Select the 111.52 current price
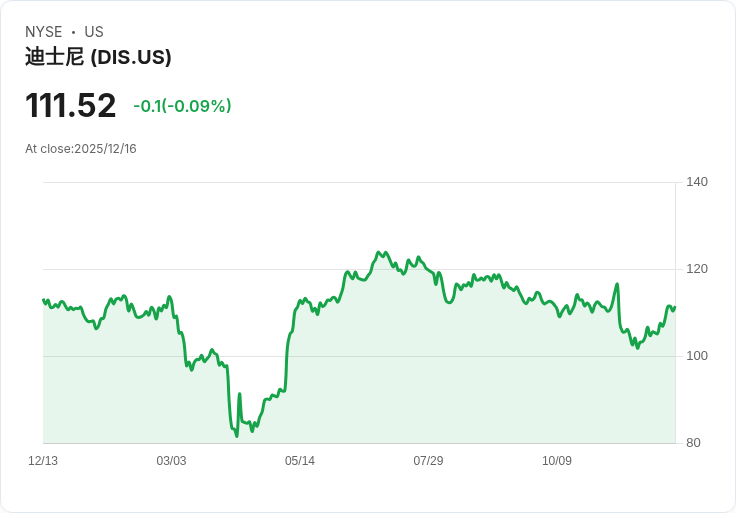The image size is (736, 513). point(70,106)
